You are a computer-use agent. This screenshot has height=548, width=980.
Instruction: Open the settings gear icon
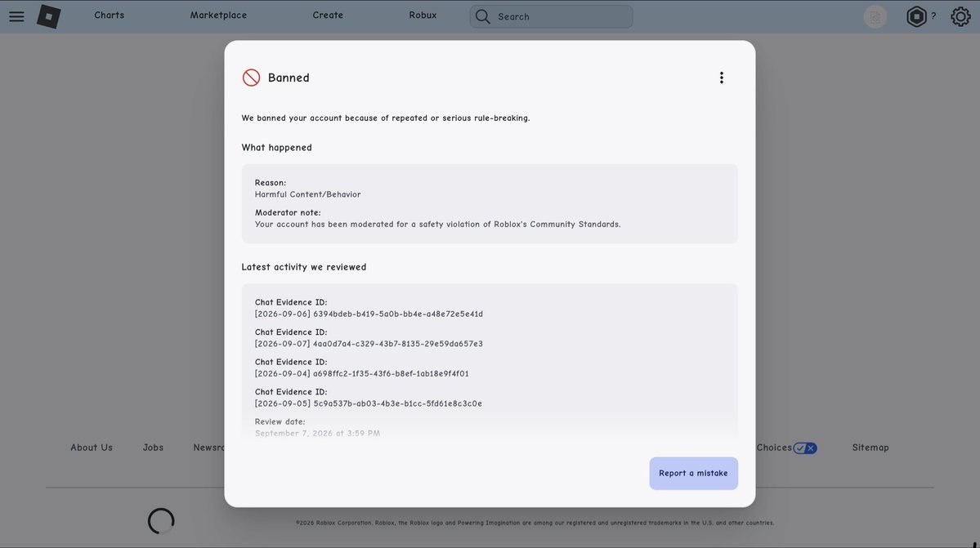point(960,16)
